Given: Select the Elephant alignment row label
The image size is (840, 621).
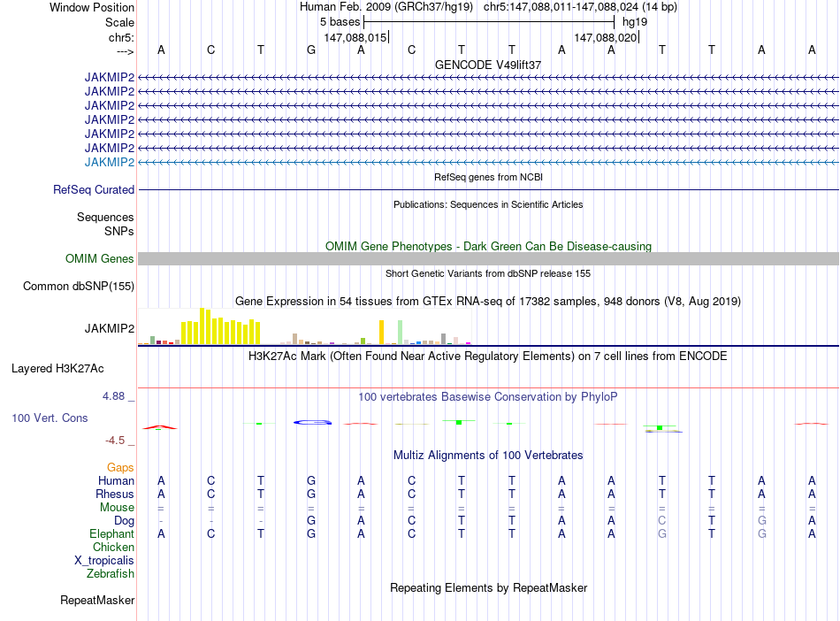Looking at the screenshot, I should [x=111, y=533].
